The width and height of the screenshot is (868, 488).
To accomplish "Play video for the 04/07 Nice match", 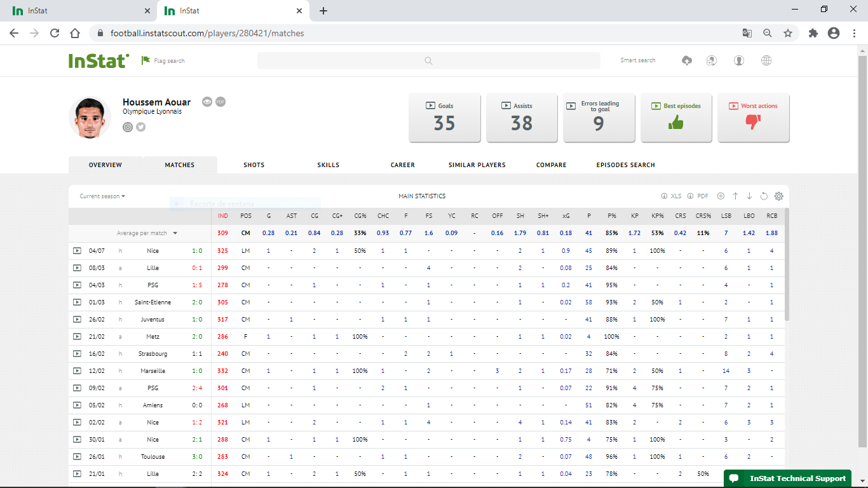I will coord(77,251).
